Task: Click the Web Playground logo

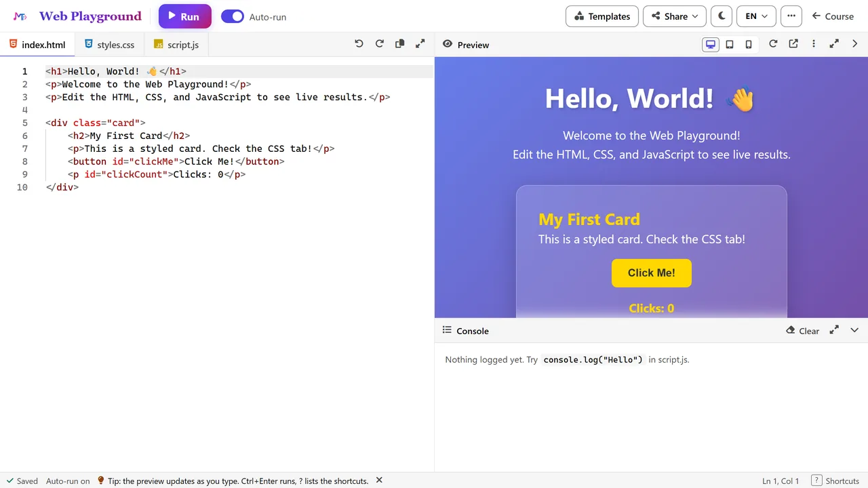Action: point(78,16)
